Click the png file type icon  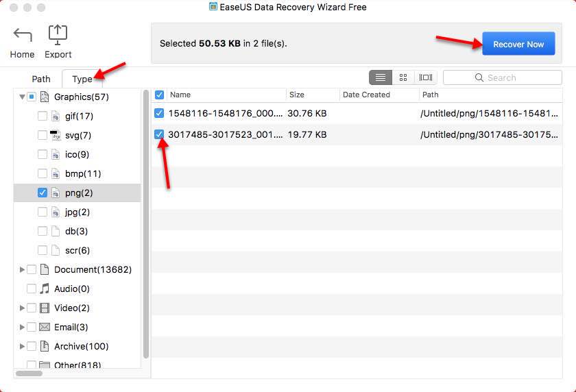56,193
